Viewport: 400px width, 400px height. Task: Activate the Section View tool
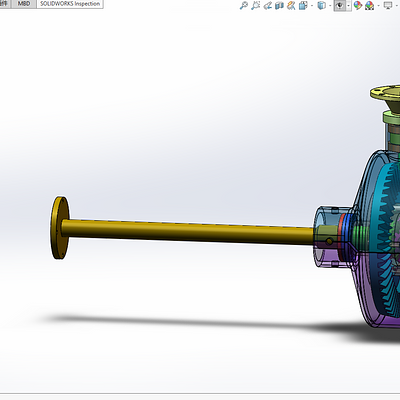(x=279, y=5)
